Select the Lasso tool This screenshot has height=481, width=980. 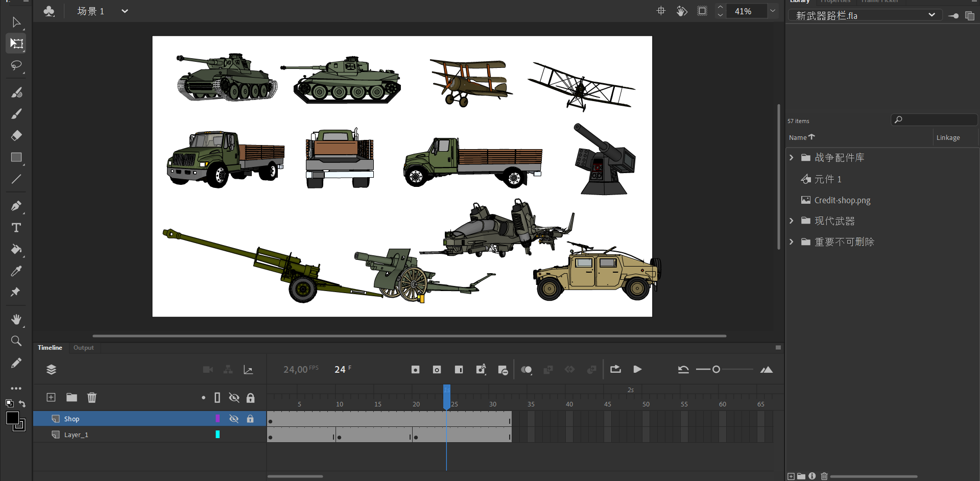pyautogui.click(x=16, y=65)
